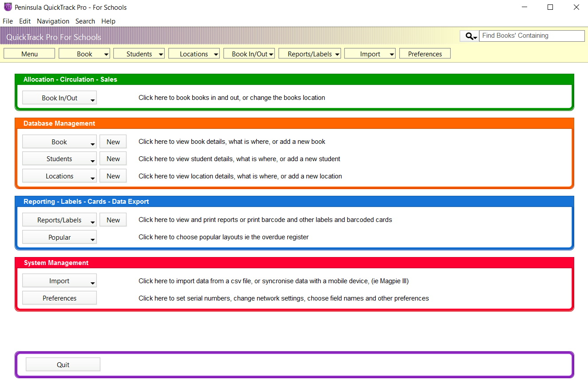Open Book dropdown in Database Management
Image resolution: width=588 pixels, height=384 pixels.
[60, 142]
